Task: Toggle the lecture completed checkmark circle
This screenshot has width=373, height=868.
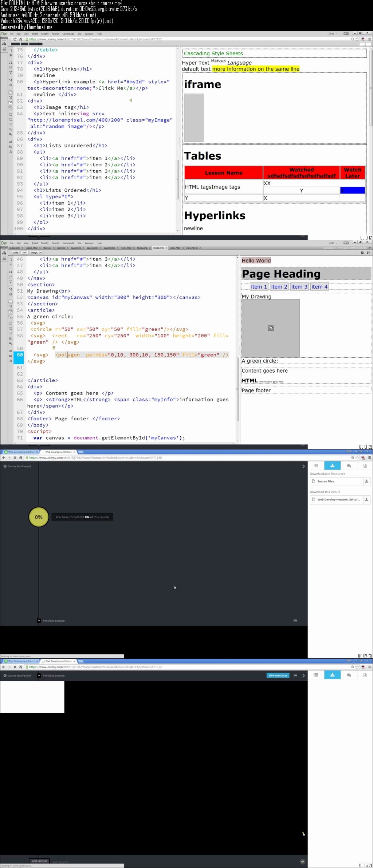Action: (302, 861)
